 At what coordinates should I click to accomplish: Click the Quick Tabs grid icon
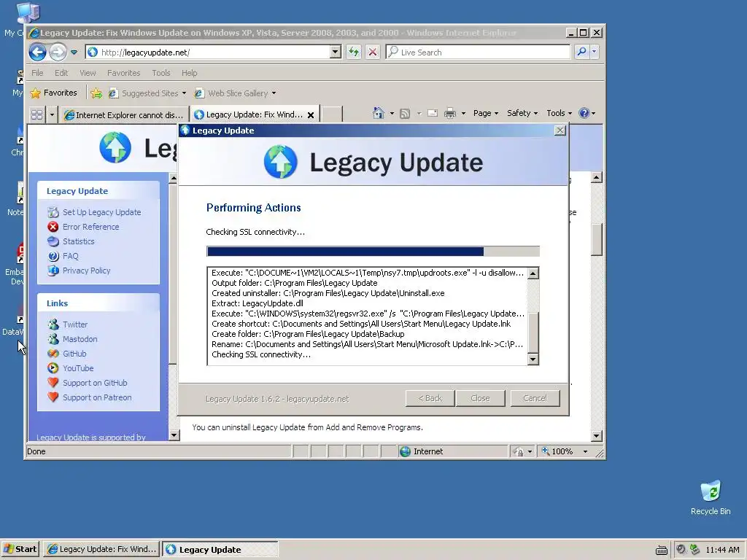point(36,114)
